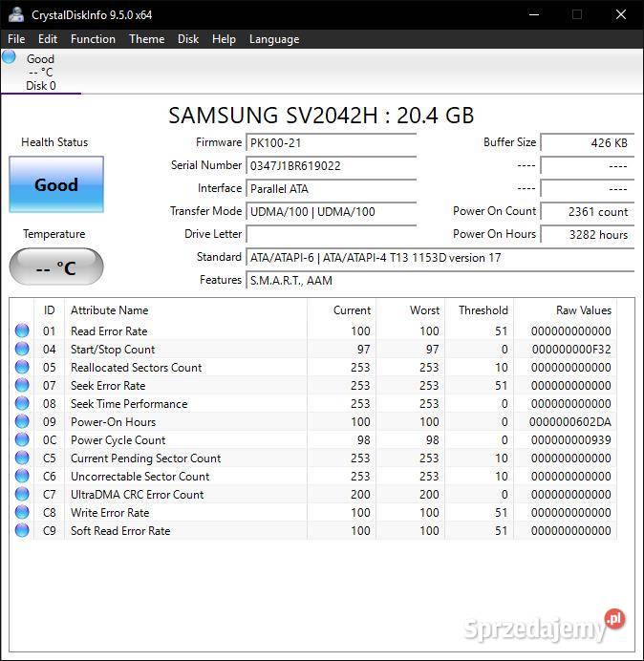
Task: Click the Buffer Size value 426 KB
Action: [x=587, y=143]
